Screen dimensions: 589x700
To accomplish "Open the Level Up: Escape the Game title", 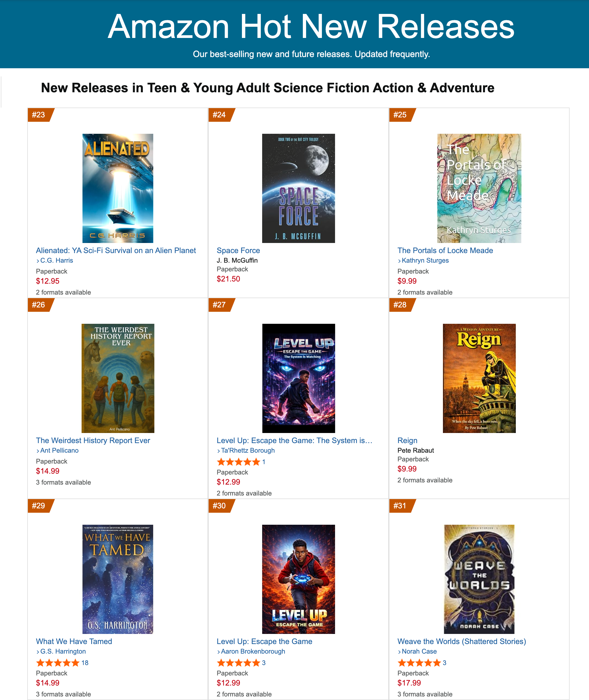I will [x=264, y=641].
